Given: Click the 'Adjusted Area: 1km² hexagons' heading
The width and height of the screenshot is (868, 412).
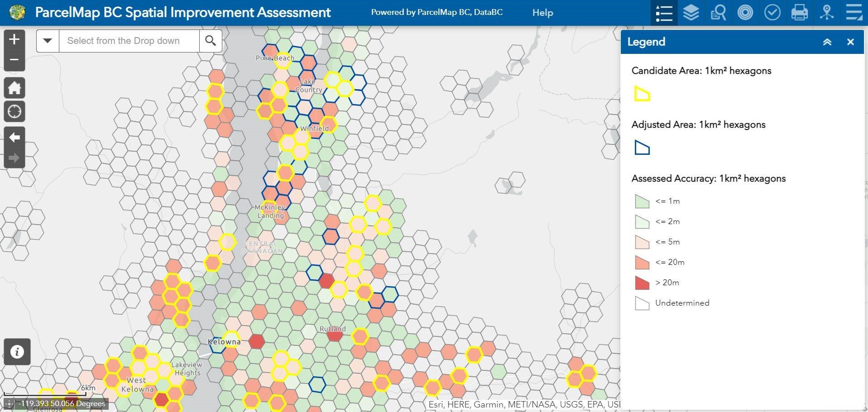Looking at the screenshot, I should point(698,125).
